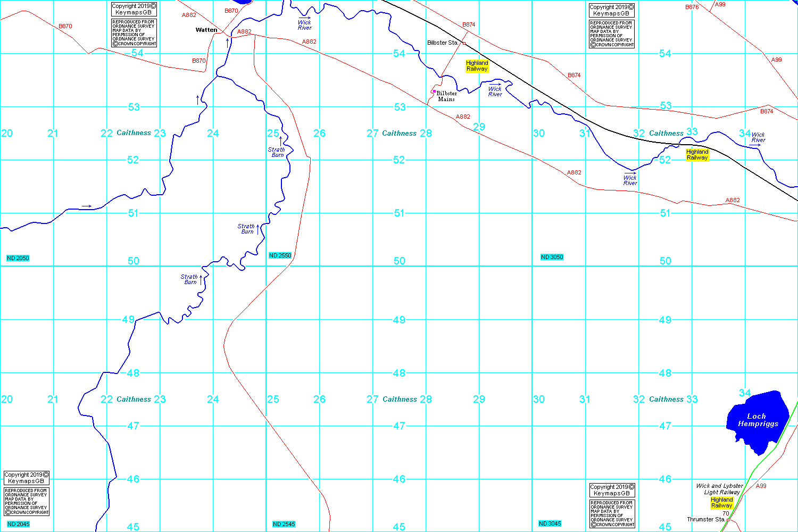
Task: Click the upward arrow beside the Watten label
Action: click(228, 43)
